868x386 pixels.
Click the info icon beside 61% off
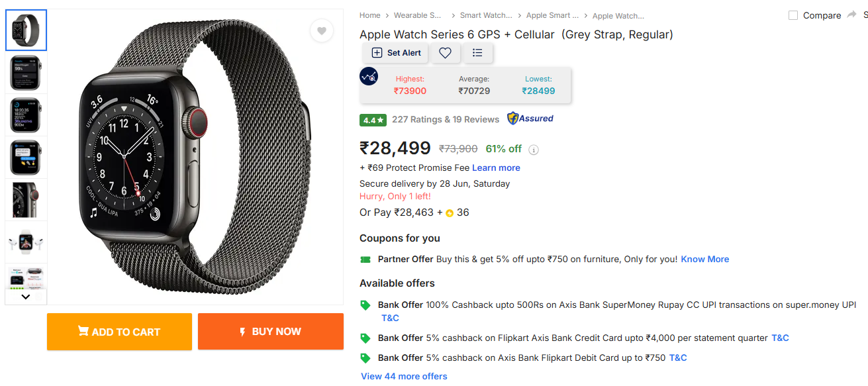coord(534,150)
